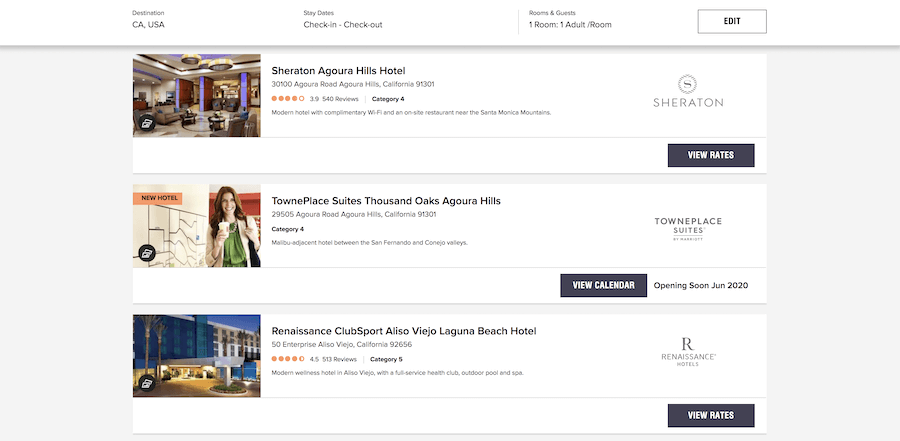This screenshot has height=441, width=900.
Task: Select the Destination field showing CA, USA
Action: pos(148,24)
